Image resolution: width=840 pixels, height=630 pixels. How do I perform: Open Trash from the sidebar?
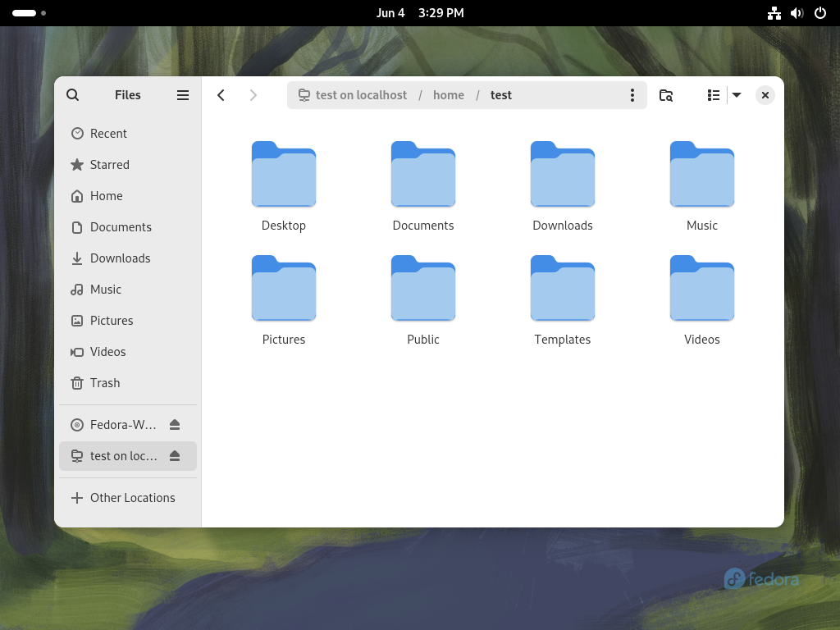128,382
